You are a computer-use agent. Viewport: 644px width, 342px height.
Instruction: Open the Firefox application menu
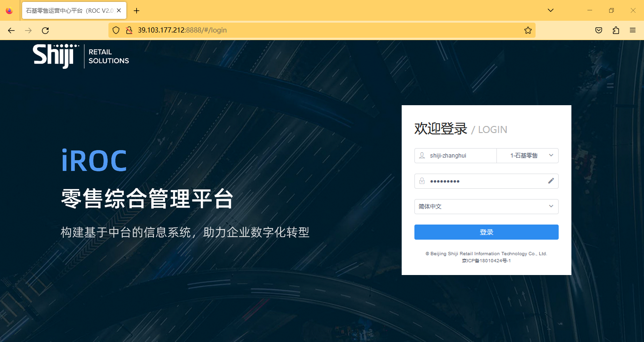pyautogui.click(x=633, y=30)
